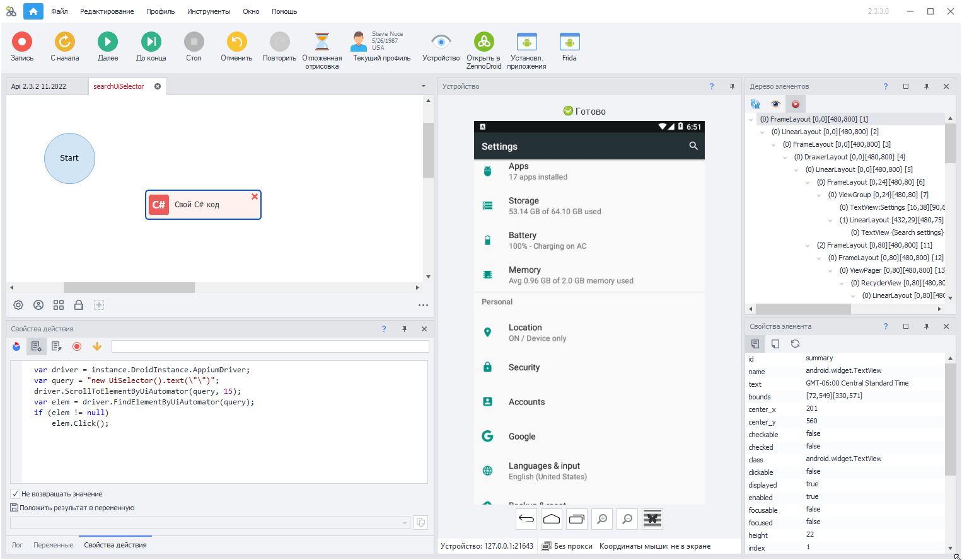Restart project with С начала
This screenshot has width=962, height=560.
click(x=65, y=47)
